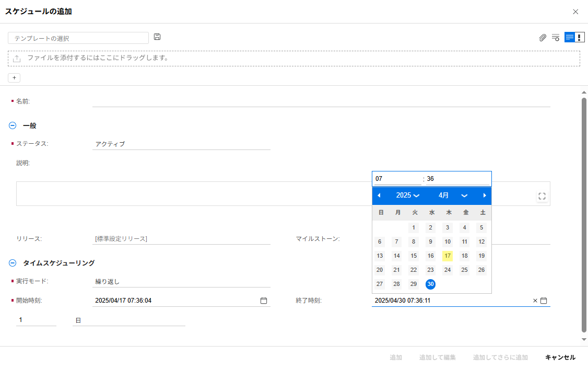Open the start time calendar picker icon

[x=264, y=301]
